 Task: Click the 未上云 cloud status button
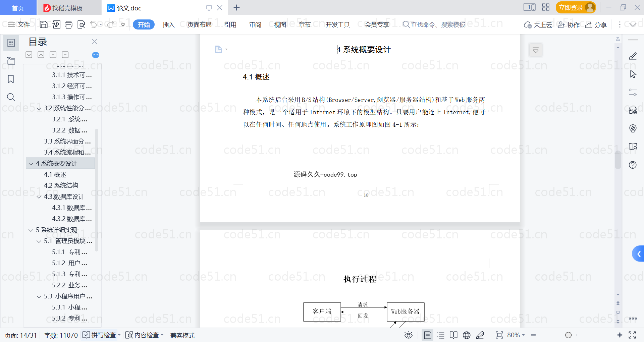coord(538,25)
